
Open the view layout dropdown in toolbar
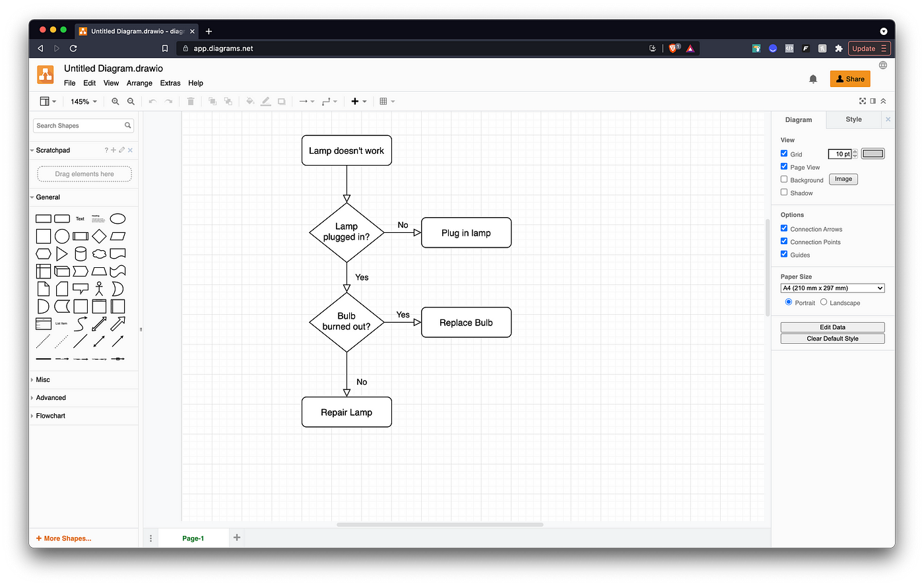click(x=48, y=102)
